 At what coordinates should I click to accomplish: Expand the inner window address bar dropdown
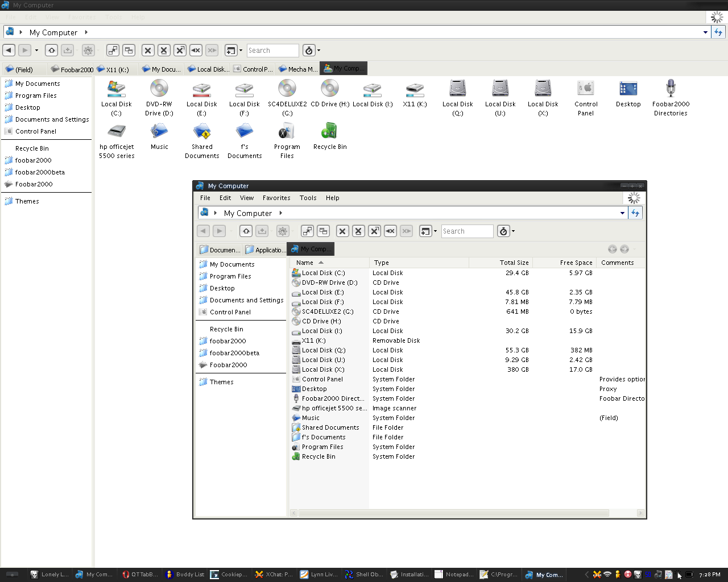(622, 213)
